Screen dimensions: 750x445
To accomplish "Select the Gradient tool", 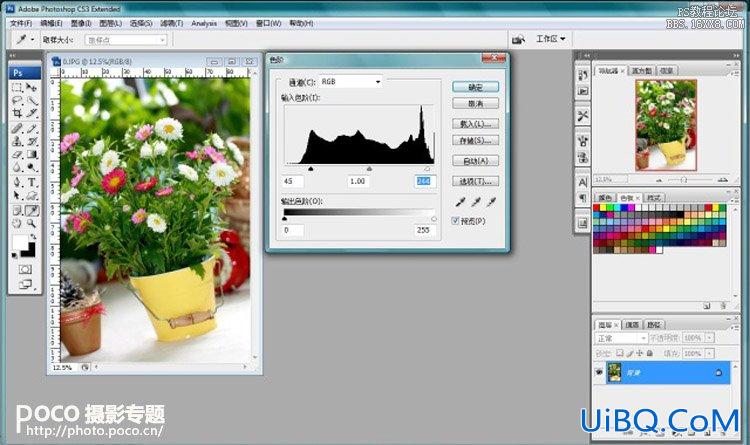I will pos(32,154).
